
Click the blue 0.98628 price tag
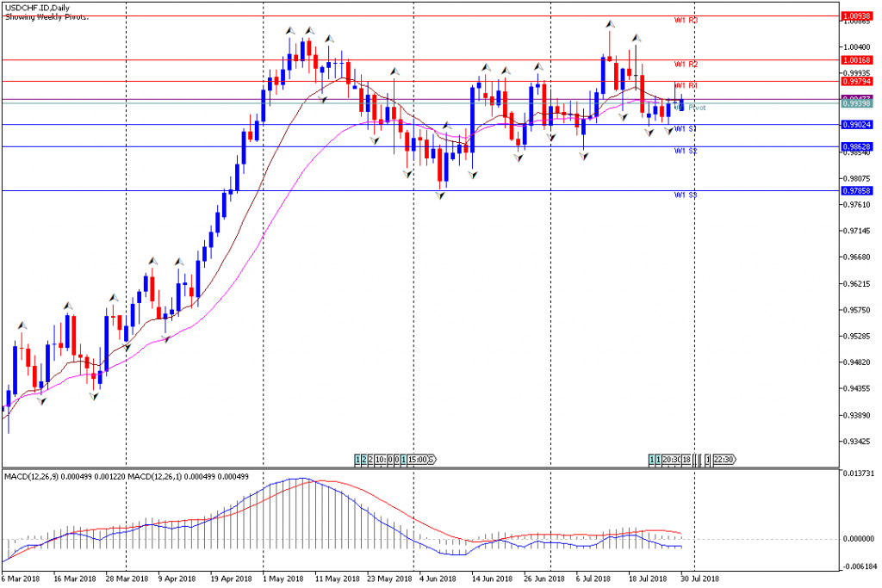click(x=860, y=147)
